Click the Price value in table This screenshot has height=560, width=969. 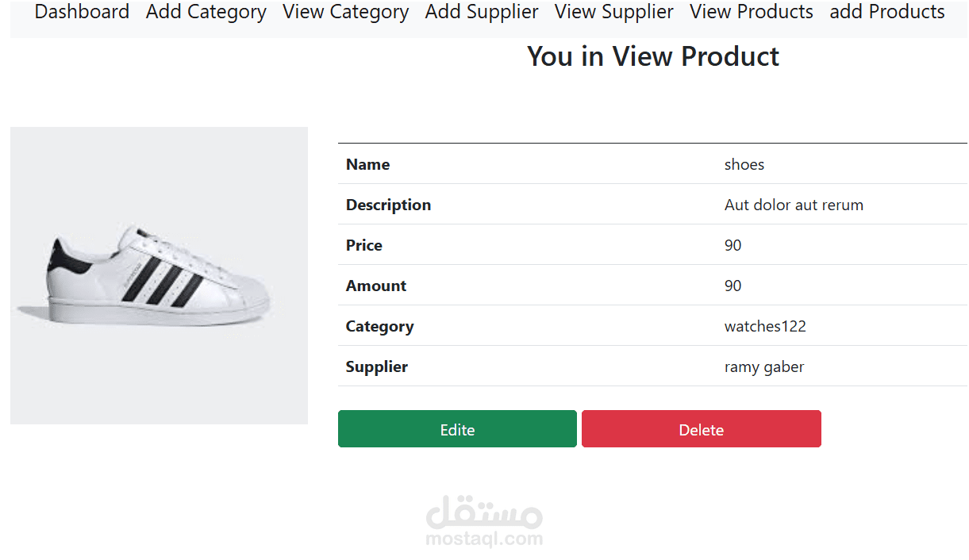pyautogui.click(x=733, y=246)
